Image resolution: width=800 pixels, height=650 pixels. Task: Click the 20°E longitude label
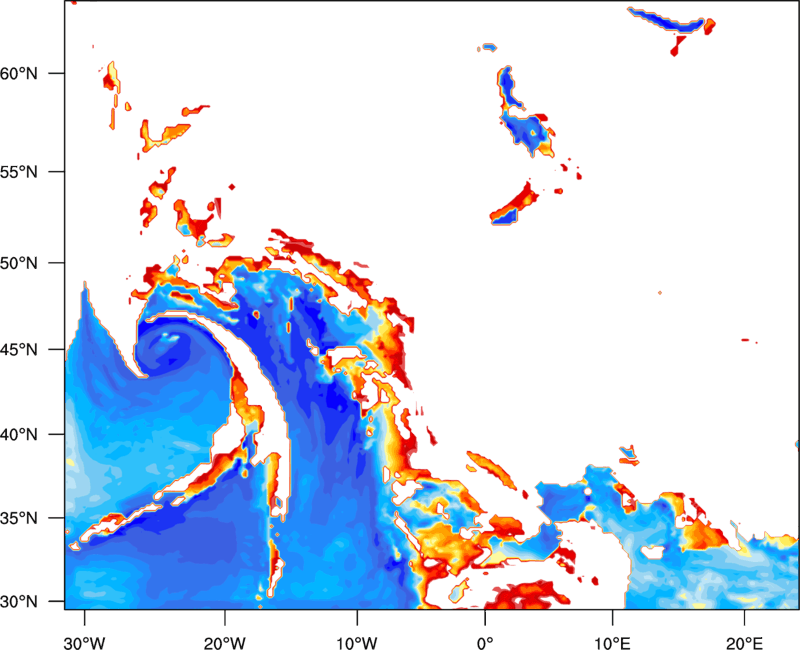point(744,643)
